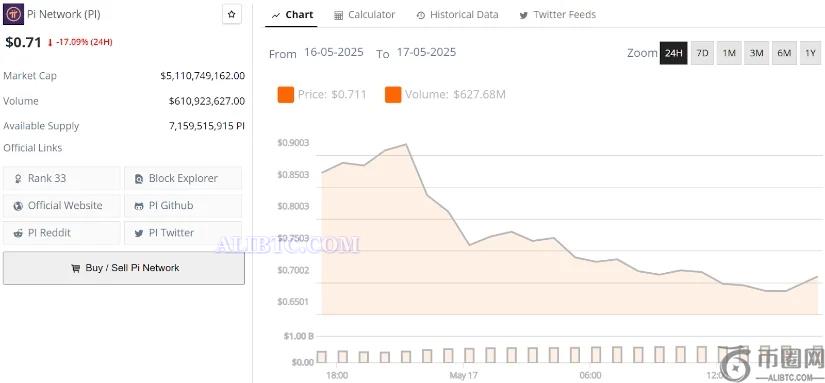
Task: Click the star favorite icon
Action: (x=232, y=15)
